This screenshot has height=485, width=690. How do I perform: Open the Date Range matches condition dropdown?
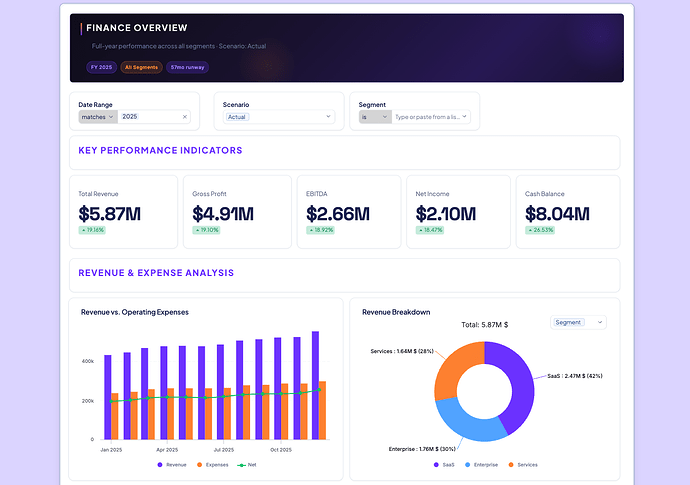click(98, 117)
